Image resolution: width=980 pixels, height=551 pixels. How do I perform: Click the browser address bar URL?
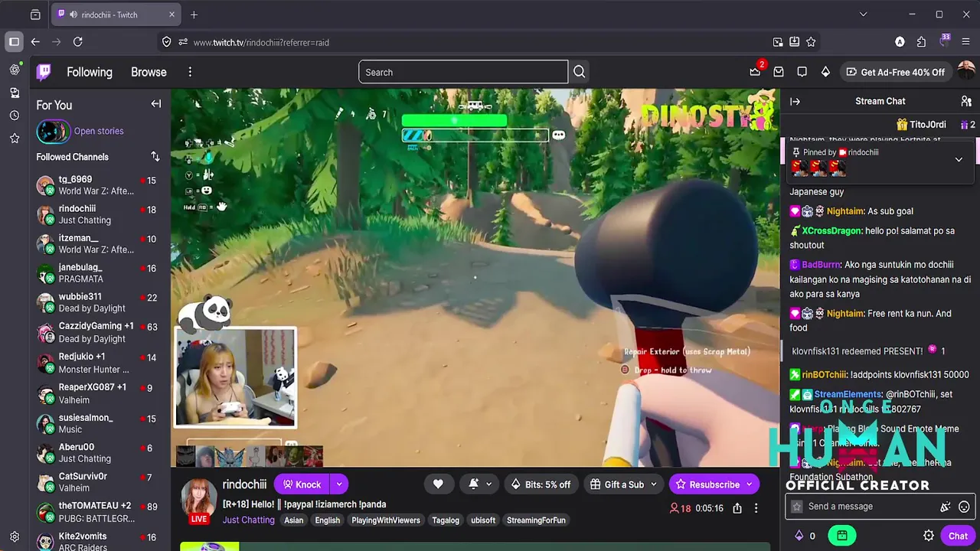click(x=261, y=42)
